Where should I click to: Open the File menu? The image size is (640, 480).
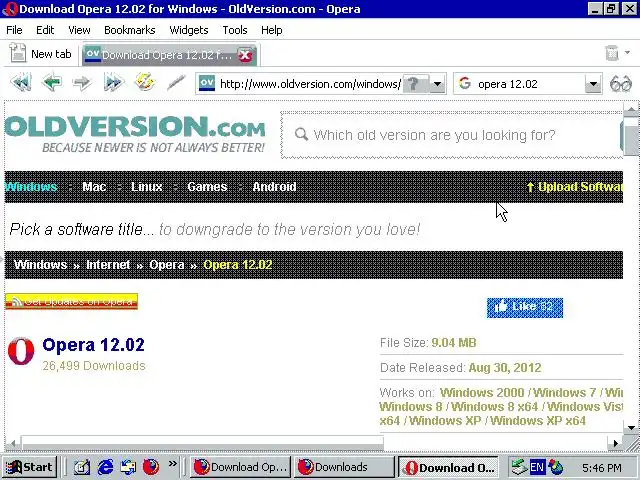(14, 30)
